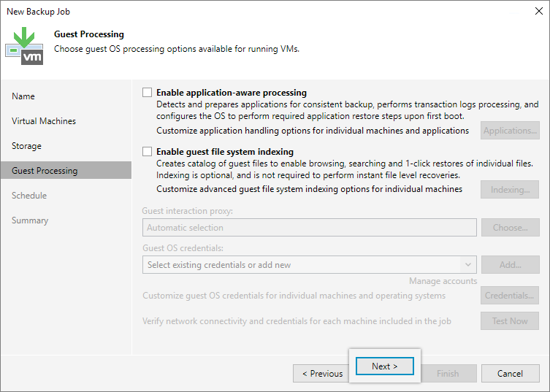Screen dimensions: 550x392
Task: Cancel the backup job wizard
Action: [511, 374]
